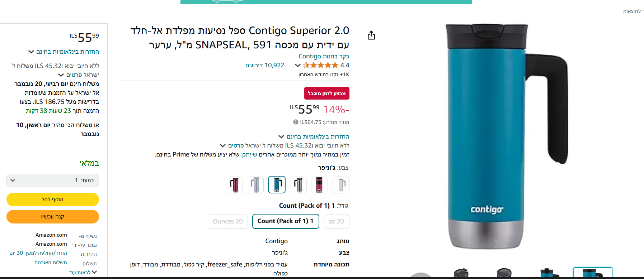Select the stainless steel mug color swatch
644x279 pixels.
298,185
